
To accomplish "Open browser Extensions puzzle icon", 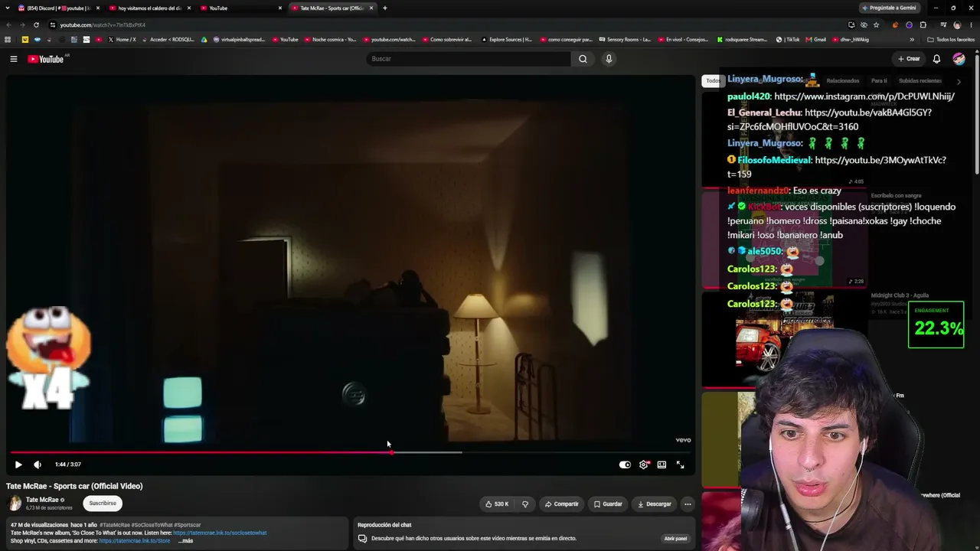I will (x=923, y=24).
